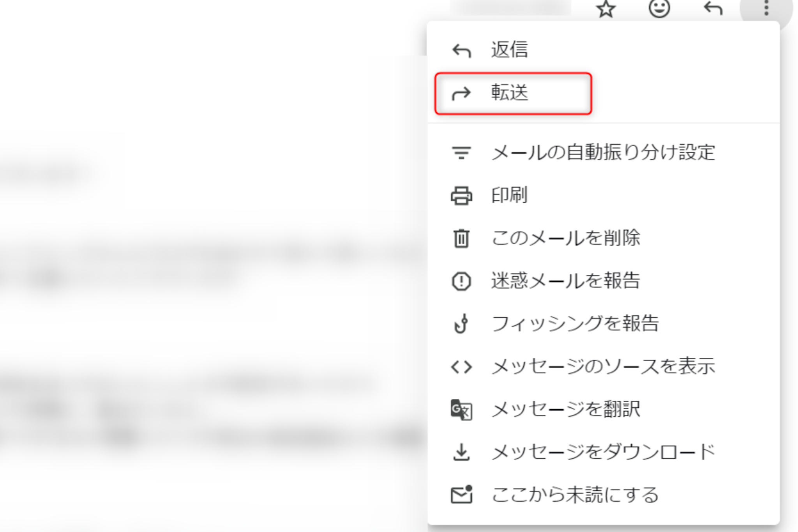Click the printer icon
Screen dimensions: 798x532
[x=461, y=195]
